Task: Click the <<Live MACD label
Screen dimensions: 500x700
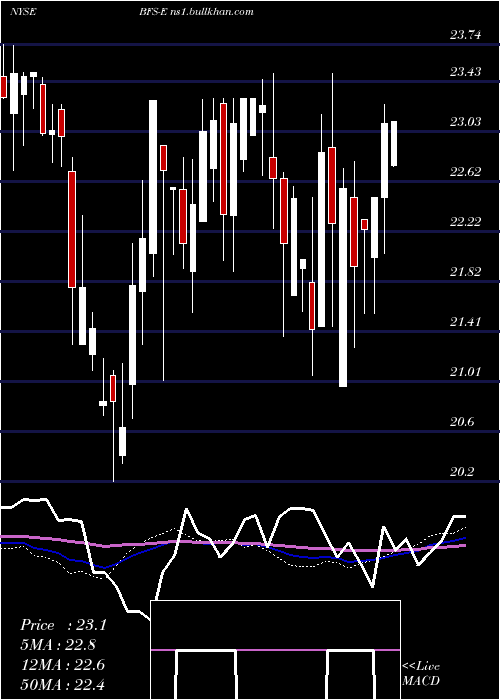Action: pos(421,673)
